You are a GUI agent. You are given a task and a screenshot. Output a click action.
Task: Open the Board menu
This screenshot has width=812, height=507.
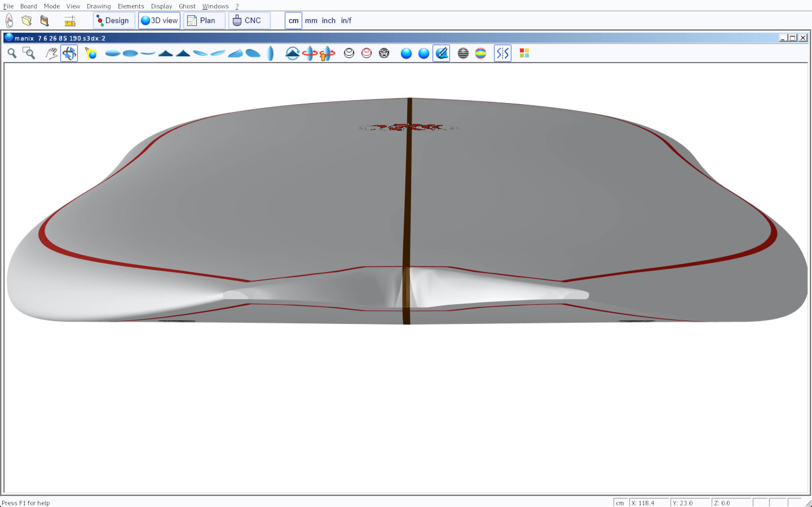pos(28,6)
